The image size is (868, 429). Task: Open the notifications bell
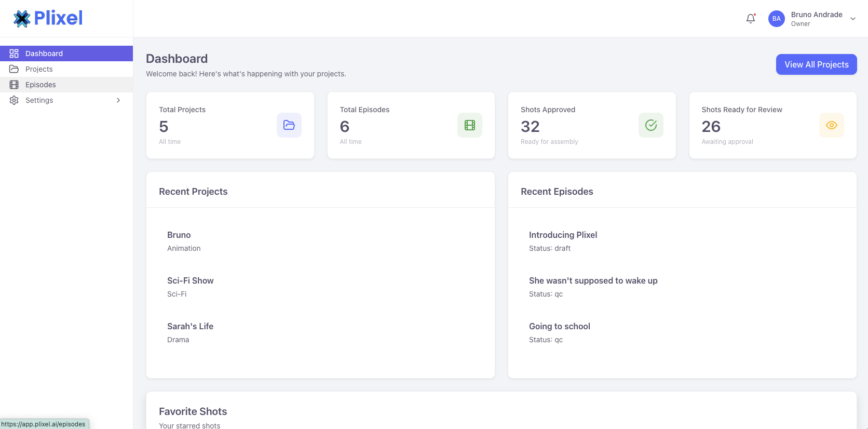(x=751, y=19)
